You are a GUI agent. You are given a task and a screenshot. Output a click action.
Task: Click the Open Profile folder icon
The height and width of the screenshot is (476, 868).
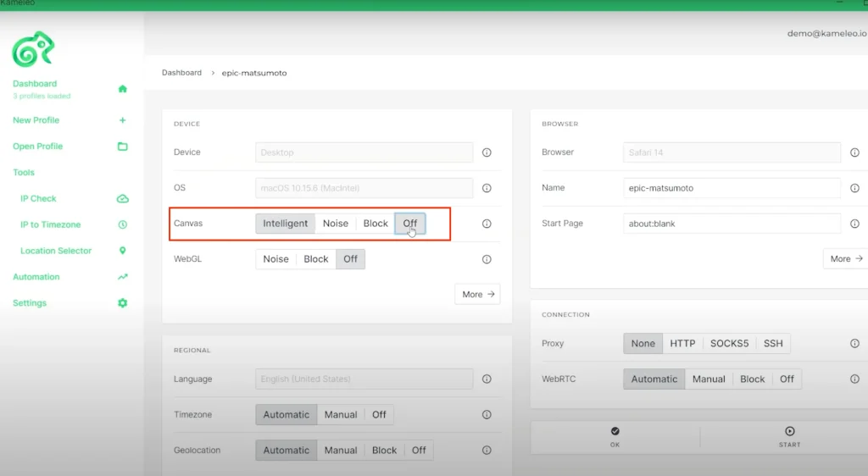122,147
